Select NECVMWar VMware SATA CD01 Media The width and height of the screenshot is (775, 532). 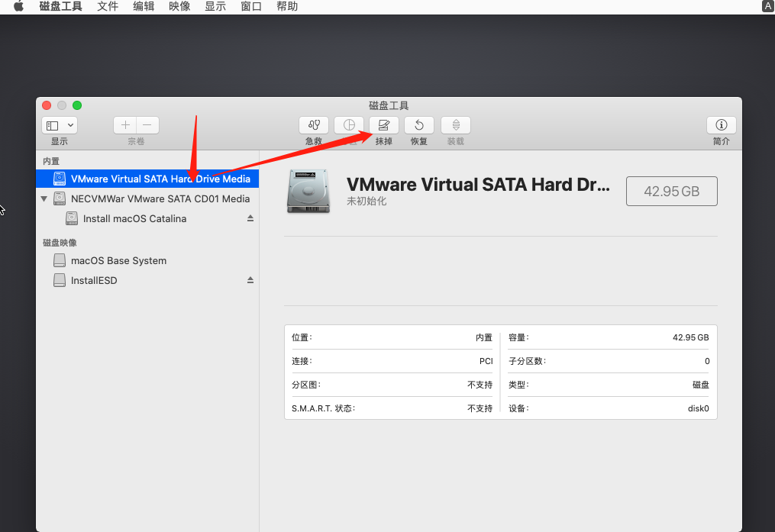(147, 198)
